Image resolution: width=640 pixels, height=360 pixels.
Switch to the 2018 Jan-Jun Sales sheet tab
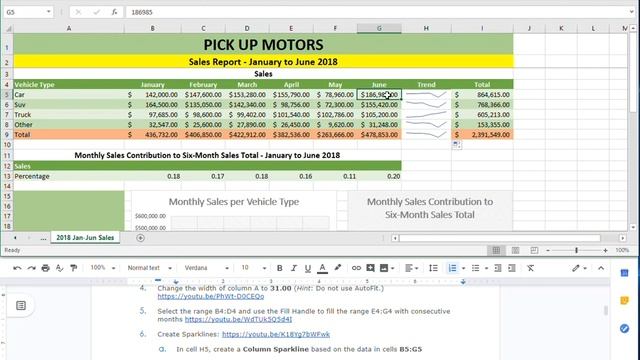click(85, 238)
